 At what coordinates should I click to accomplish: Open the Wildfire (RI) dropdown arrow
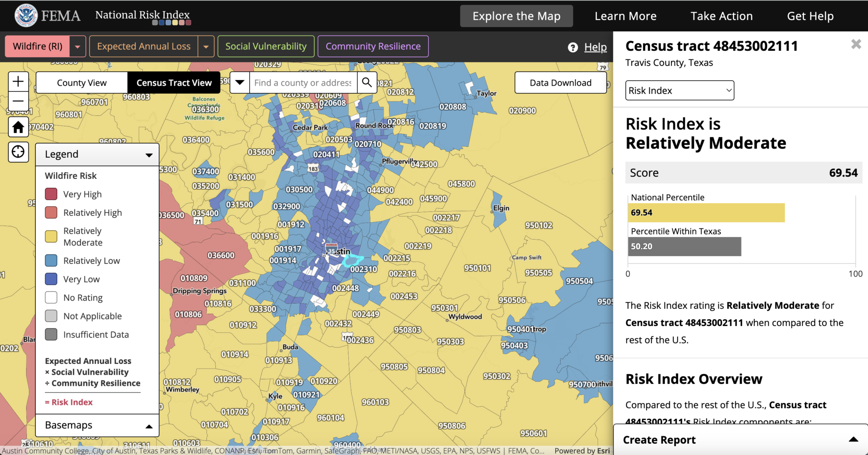coord(78,47)
